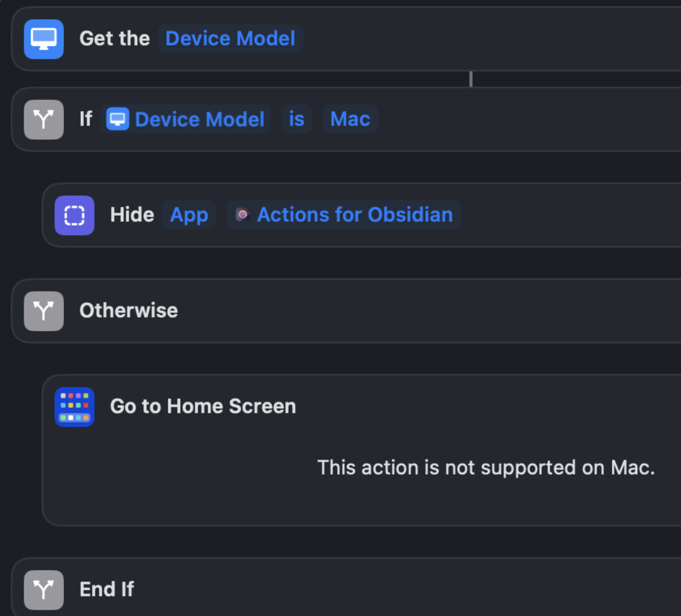The width and height of the screenshot is (681, 616).
Task: Open the Device Model detail picker in Get action
Action: pyautogui.click(x=230, y=39)
